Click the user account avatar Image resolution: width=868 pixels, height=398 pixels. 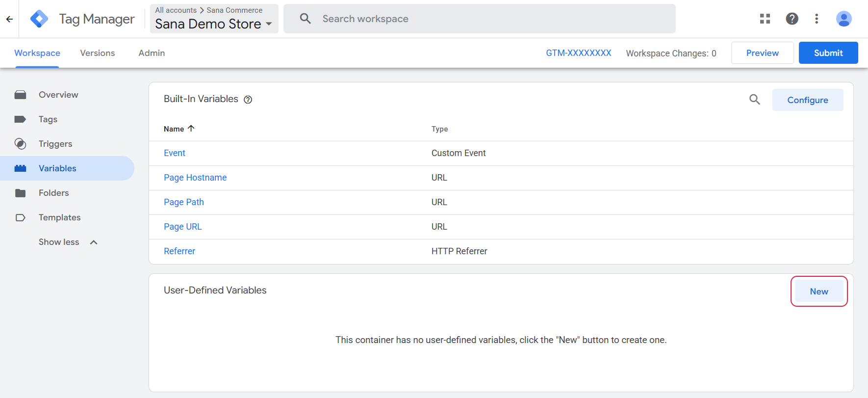844,19
